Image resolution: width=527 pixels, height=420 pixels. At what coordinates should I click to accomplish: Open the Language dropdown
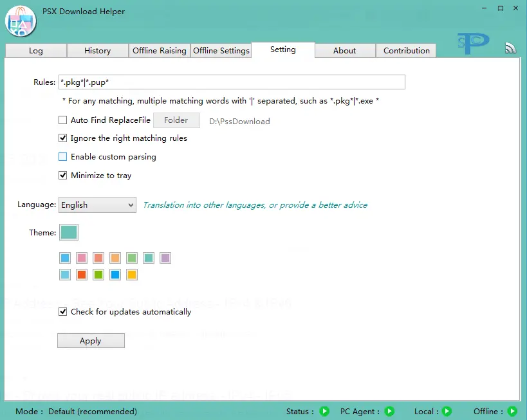(x=97, y=205)
